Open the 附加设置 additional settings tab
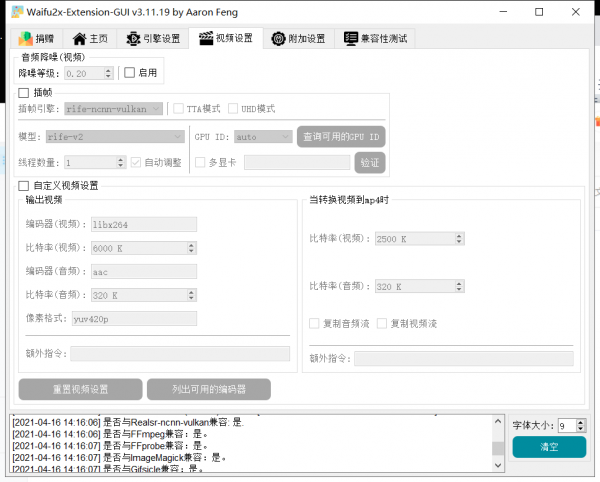This screenshot has width=600, height=482. click(298, 38)
